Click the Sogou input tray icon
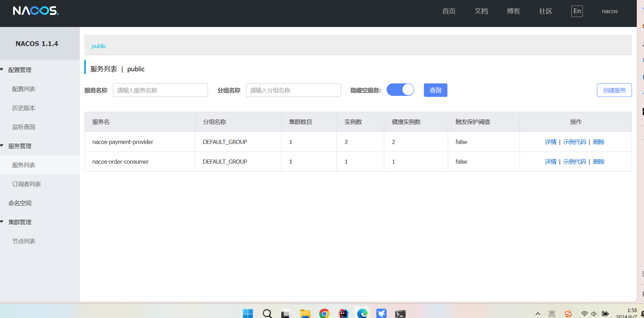This screenshot has height=318, width=644. click(x=568, y=314)
